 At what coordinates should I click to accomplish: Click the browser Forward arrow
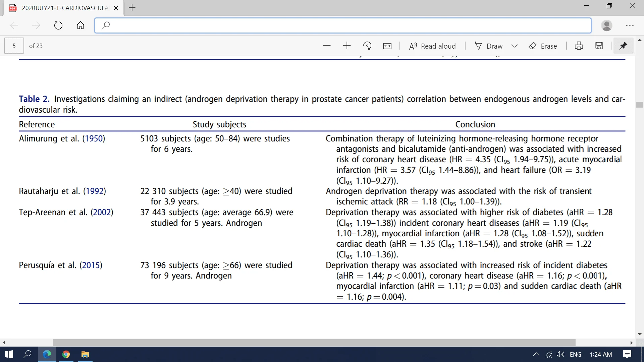point(36,25)
